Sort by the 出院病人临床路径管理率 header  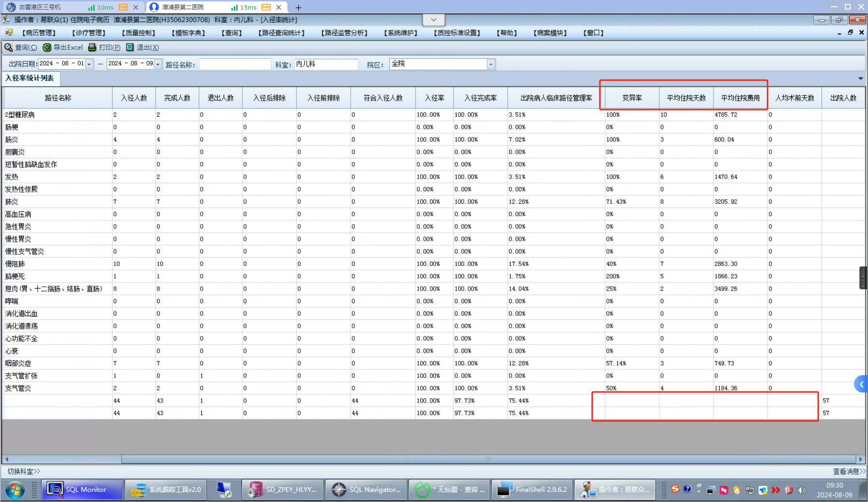point(556,98)
